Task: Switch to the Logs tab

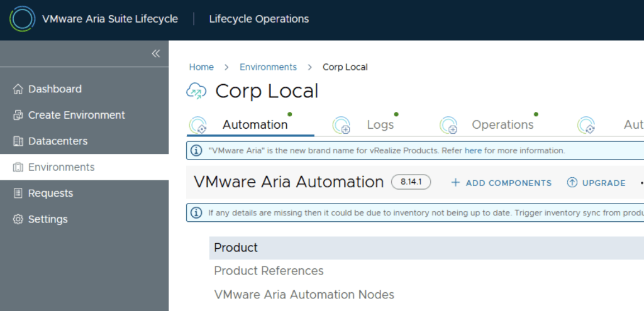Action: coord(380,124)
